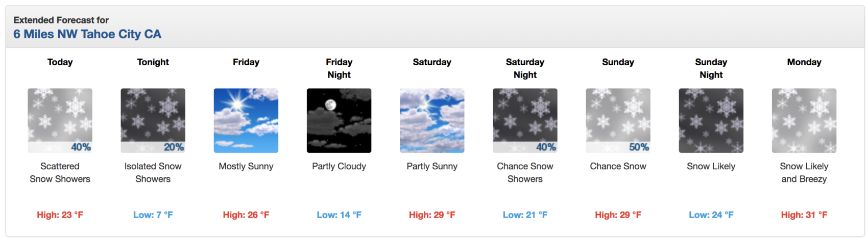Open the 6 Miles NW Tahoe City CA link
The image size is (868, 239).
pyautogui.click(x=87, y=34)
